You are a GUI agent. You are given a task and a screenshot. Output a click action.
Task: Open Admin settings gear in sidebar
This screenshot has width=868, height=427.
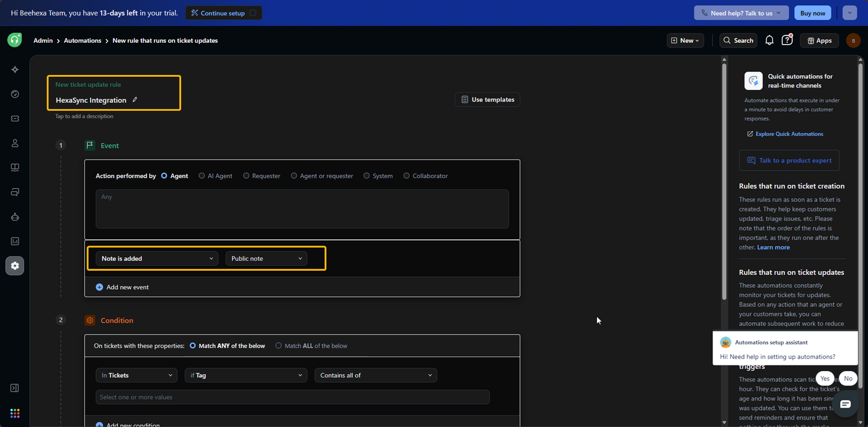15,266
